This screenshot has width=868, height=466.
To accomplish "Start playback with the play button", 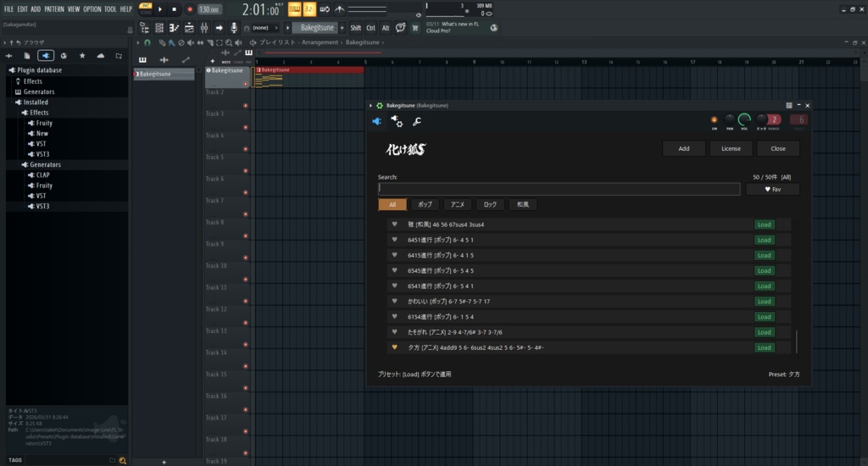I will [160, 8].
